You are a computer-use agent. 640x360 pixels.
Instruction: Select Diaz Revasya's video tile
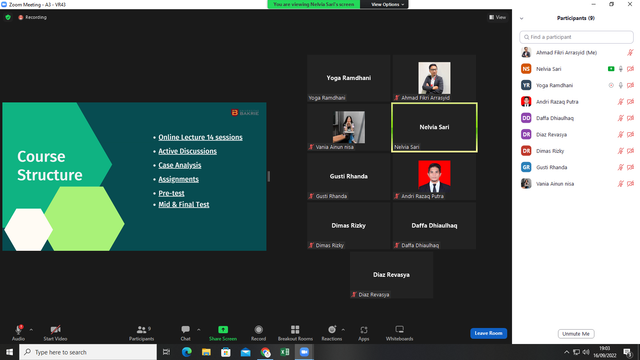pyautogui.click(x=391, y=275)
